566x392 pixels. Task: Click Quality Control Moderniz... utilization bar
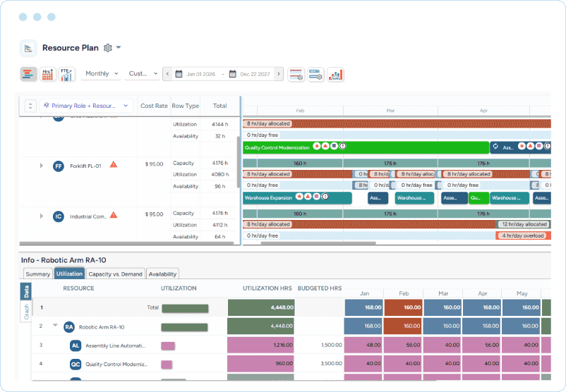167,365
